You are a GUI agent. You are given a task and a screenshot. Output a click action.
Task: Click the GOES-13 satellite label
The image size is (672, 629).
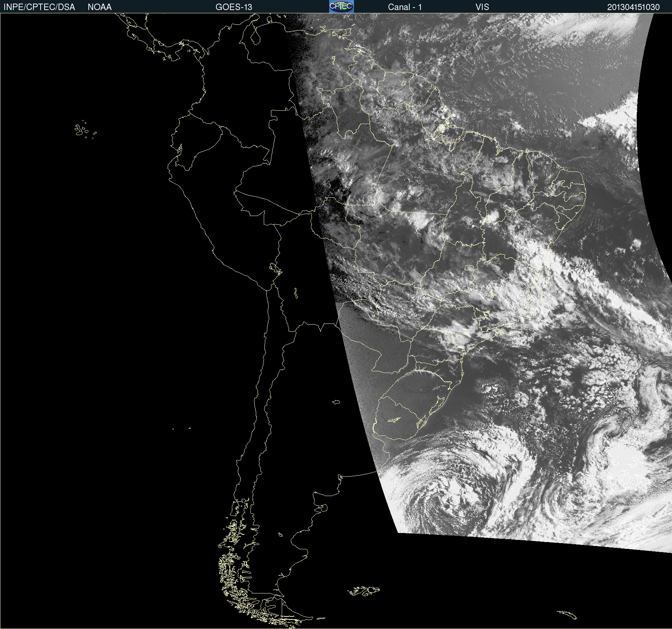234,7
